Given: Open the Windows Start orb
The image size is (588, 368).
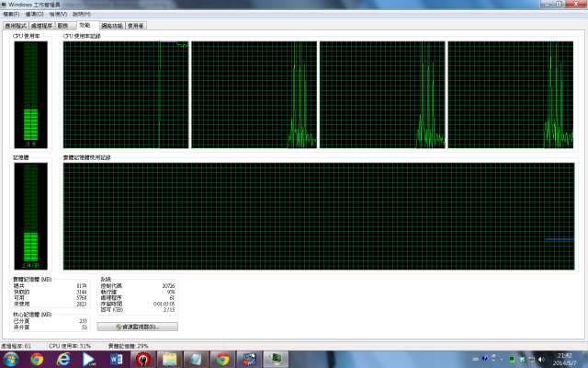Looking at the screenshot, I should pyautogui.click(x=10, y=360).
